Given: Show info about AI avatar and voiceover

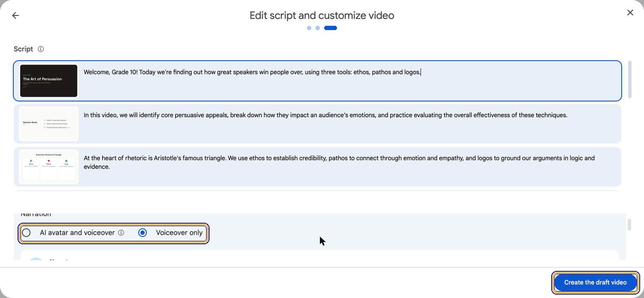Looking at the screenshot, I should (121, 233).
